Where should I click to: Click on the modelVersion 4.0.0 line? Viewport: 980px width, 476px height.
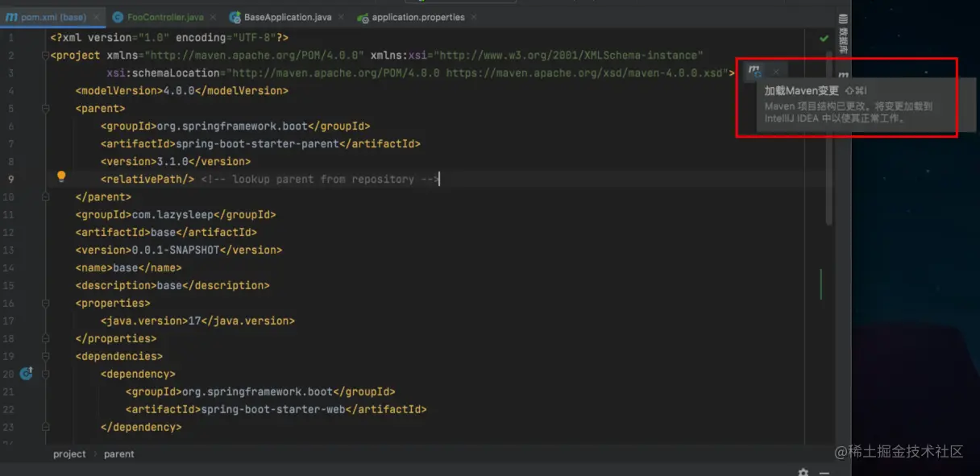pyautogui.click(x=182, y=91)
